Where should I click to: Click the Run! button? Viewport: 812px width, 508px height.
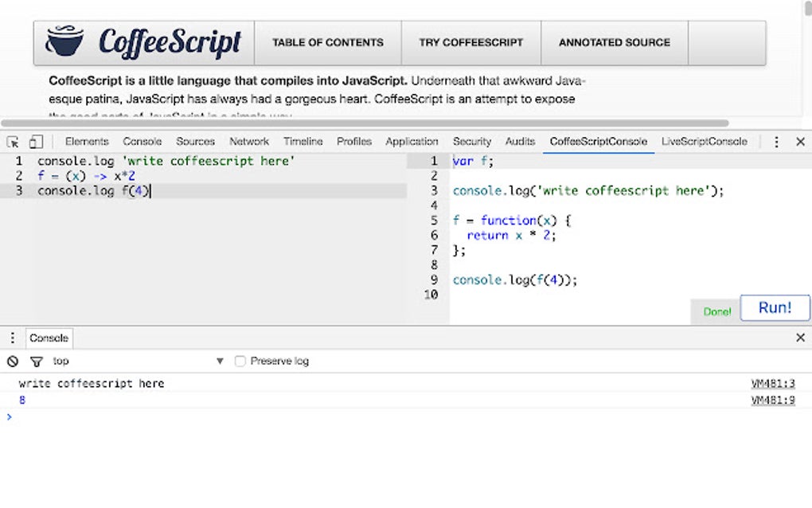tap(775, 307)
